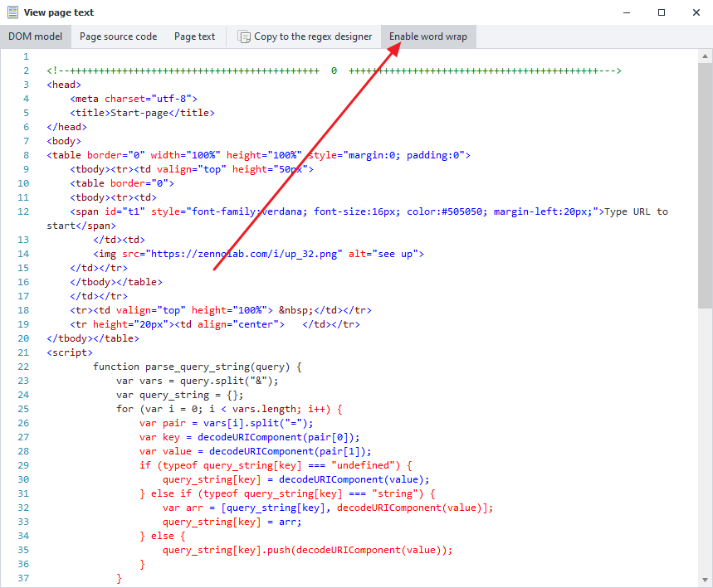Click Copy to the regex designer
Screen dimensions: 713x588
pyautogui.click(x=305, y=36)
